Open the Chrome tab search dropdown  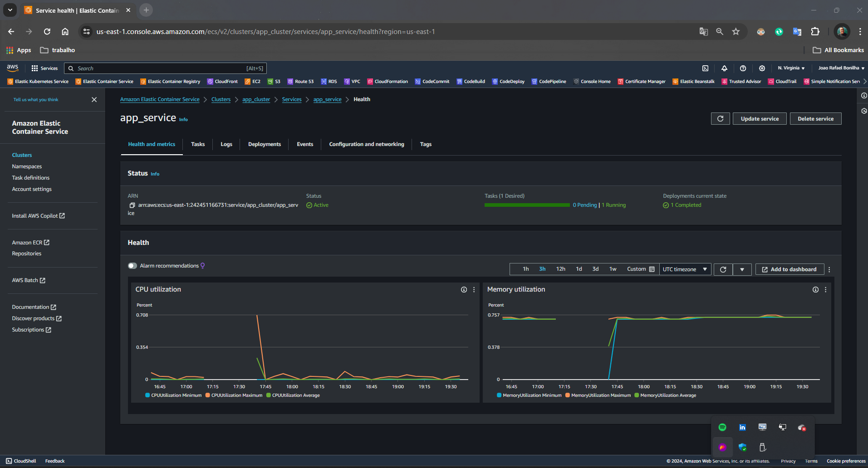(10, 10)
